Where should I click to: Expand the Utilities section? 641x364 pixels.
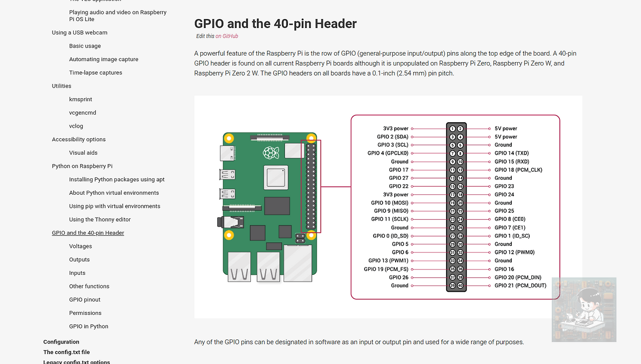tap(62, 86)
